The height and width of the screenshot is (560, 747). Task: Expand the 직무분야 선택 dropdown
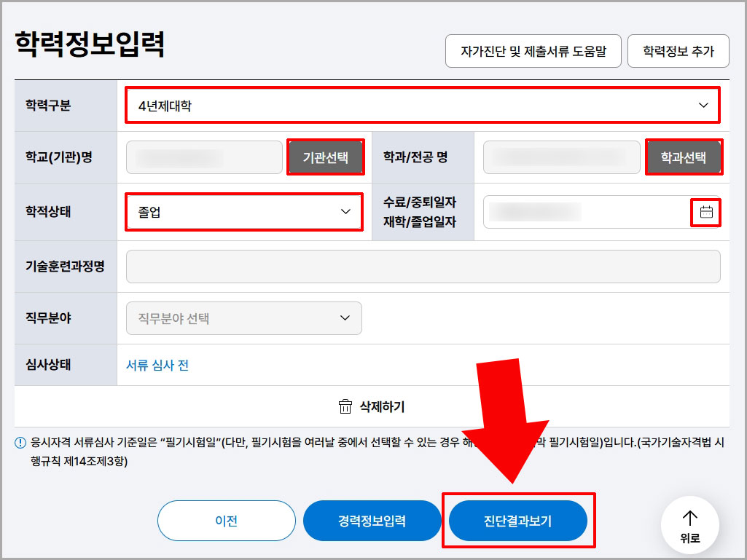[244, 318]
